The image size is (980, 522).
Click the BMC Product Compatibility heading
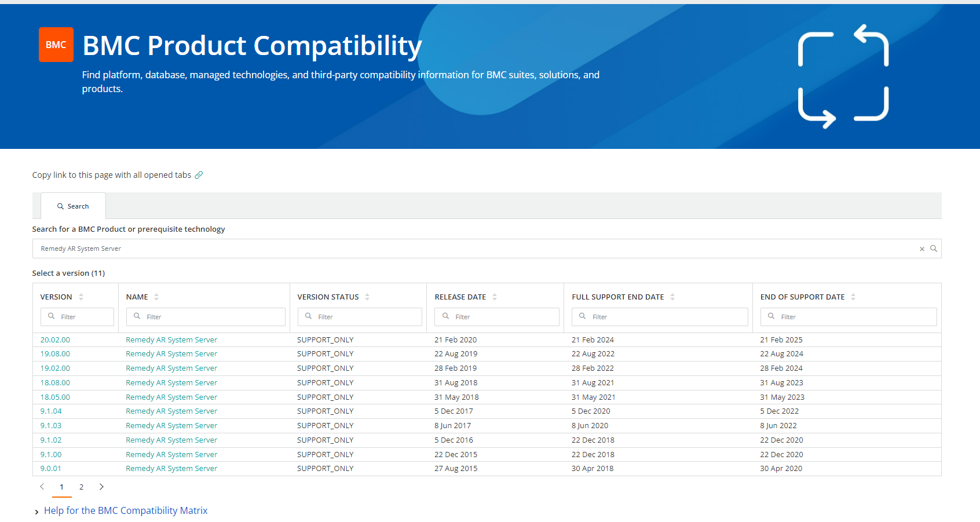click(252, 46)
